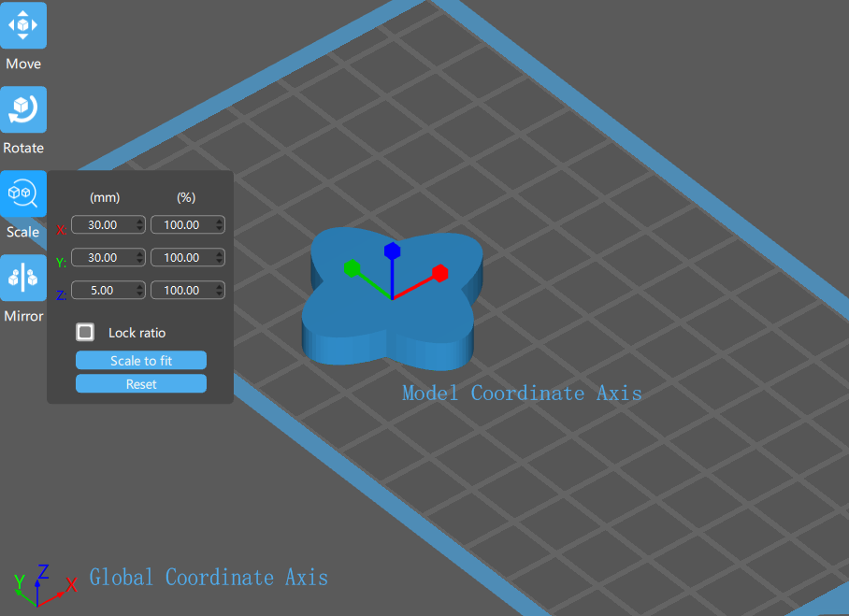Edit the Z height mm field
This screenshot has width=849, height=616.
[x=102, y=291]
